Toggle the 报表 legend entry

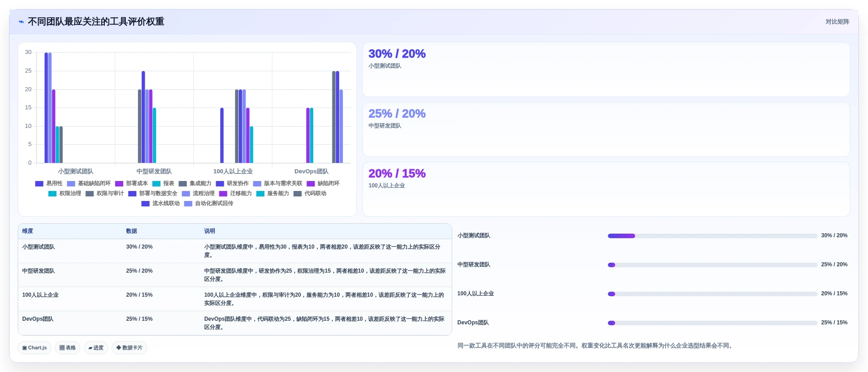tap(163, 184)
